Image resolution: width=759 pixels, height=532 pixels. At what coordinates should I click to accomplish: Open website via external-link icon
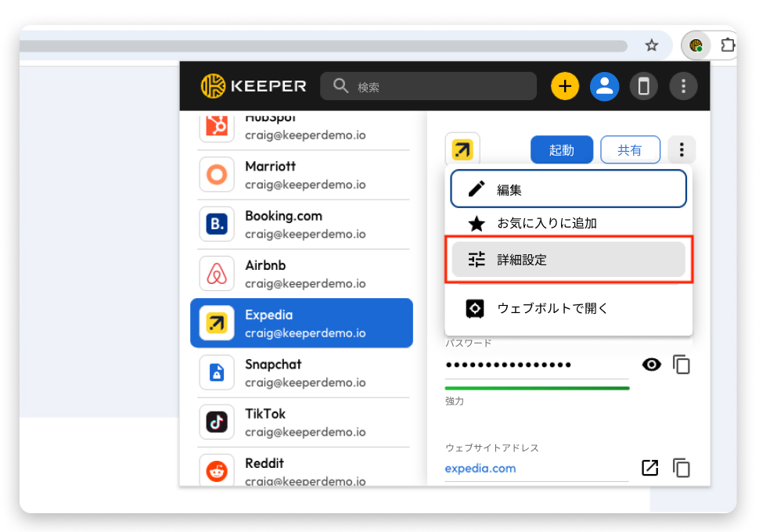click(649, 468)
